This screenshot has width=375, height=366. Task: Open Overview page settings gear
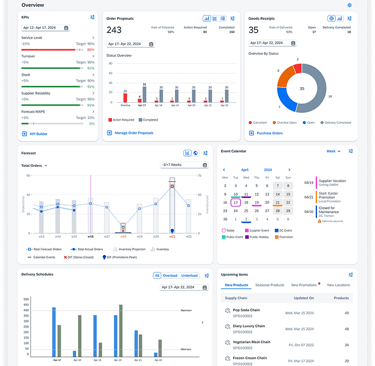pyautogui.click(x=349, y=5)
